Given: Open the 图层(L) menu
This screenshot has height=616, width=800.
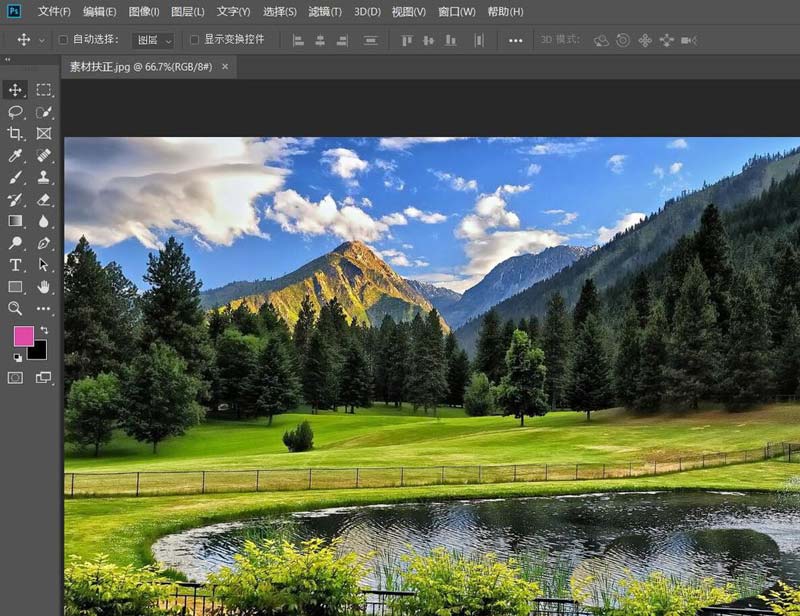Looking at the screenshot, I should coord(187,11).
